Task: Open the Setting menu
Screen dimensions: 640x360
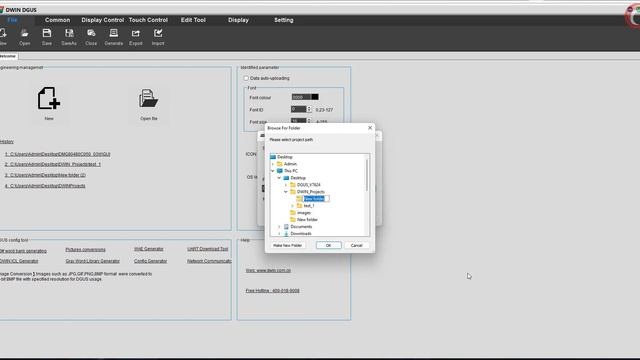Action: pyautogui.click(x=284, y=20)
